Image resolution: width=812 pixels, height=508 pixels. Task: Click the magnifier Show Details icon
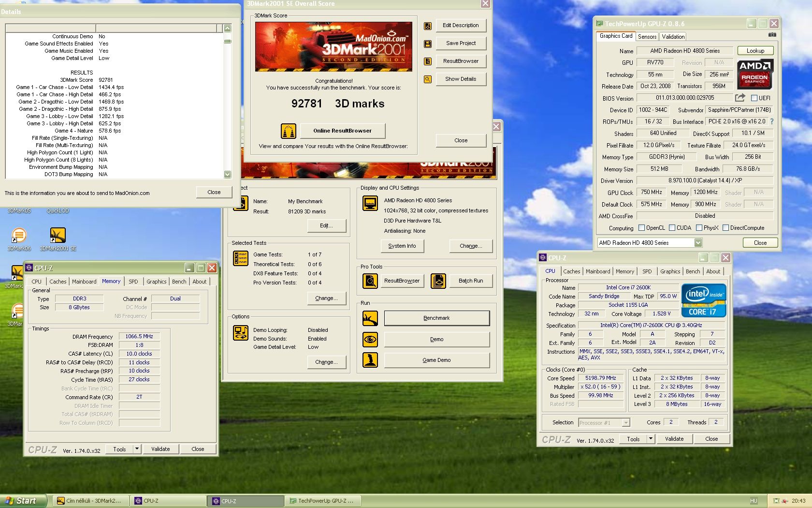tap(428, 79)
